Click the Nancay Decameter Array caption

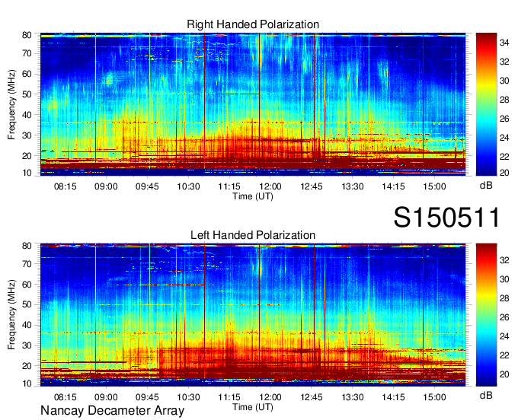click(112, 411)
